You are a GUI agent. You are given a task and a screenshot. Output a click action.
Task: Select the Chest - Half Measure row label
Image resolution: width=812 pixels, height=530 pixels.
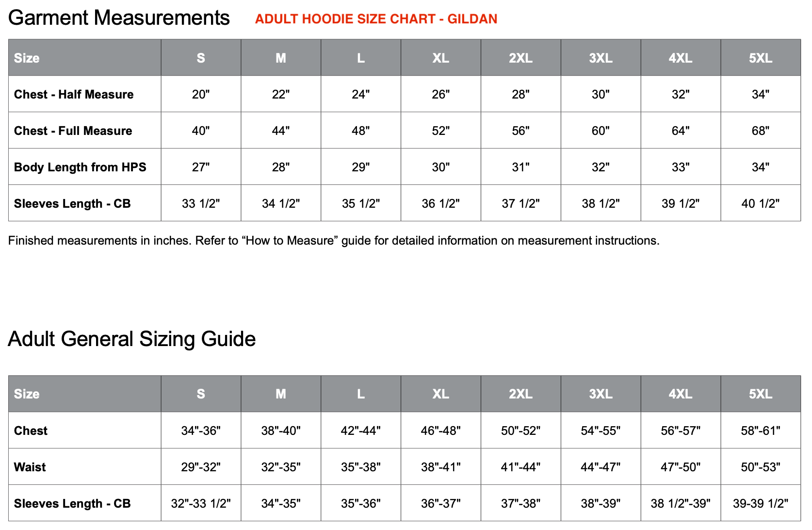74,94
